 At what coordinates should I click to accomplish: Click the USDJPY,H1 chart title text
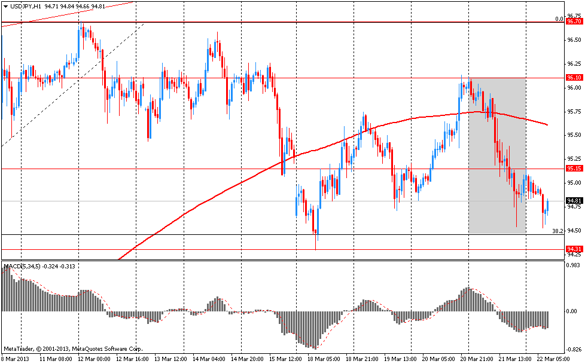26,7
